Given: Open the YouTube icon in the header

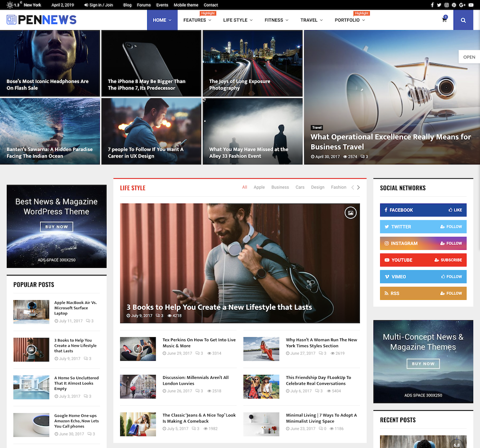Looking at the screenshot, I should click(x=471, y=5).
